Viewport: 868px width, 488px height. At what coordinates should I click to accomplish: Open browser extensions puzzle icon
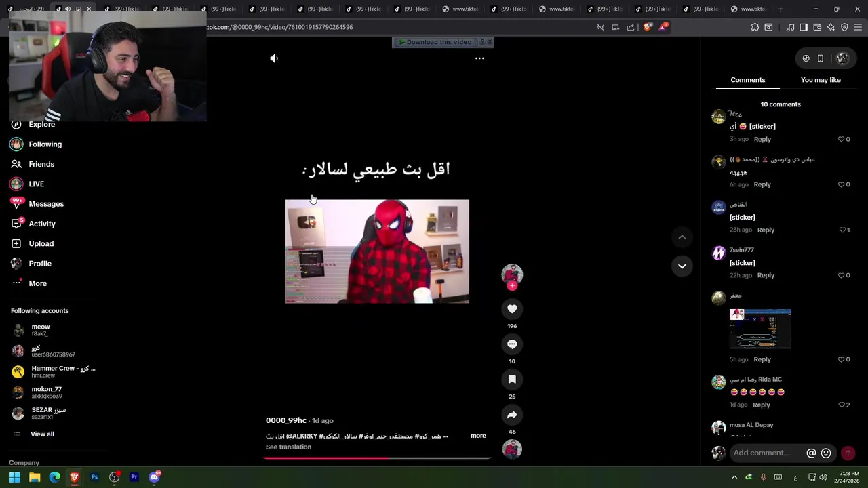tap(755, 27)
